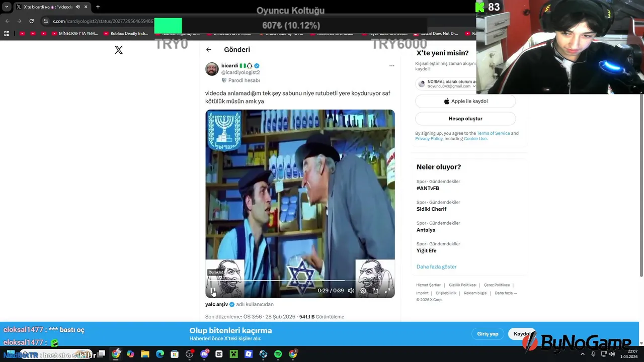Open Microsoft Store from the taskbar
The image size is (644, 362).
click(x=175, y=354)
